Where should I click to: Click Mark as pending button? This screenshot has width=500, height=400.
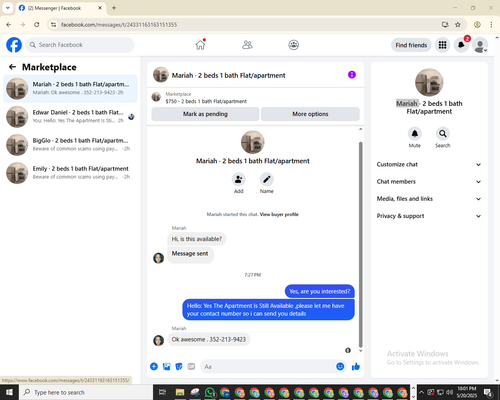205,114
